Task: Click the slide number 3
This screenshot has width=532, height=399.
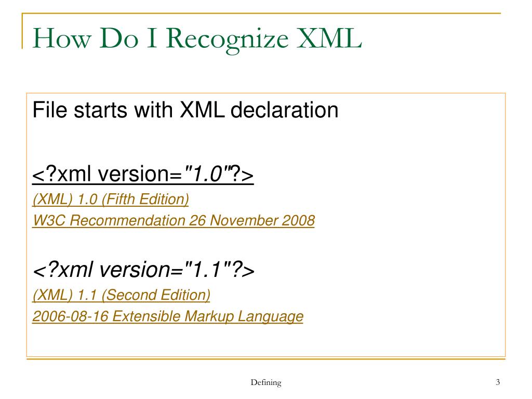Action: tap(498, 382)
